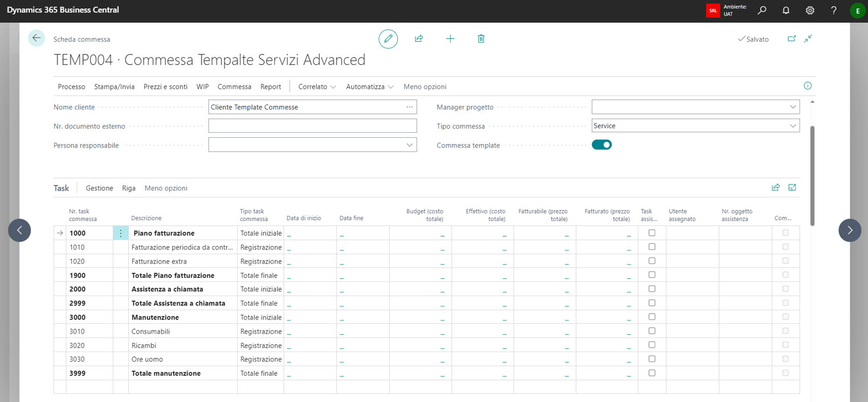
Task: Click the share icon in the page header
Action: [x=419, y=39]
